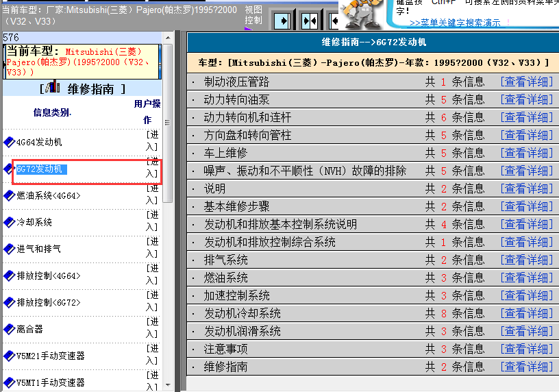The width and height of the screenshot is (559, 392).
Task: Open the 菜单关键字搜索演示 link
Action: tap(455, 23)
